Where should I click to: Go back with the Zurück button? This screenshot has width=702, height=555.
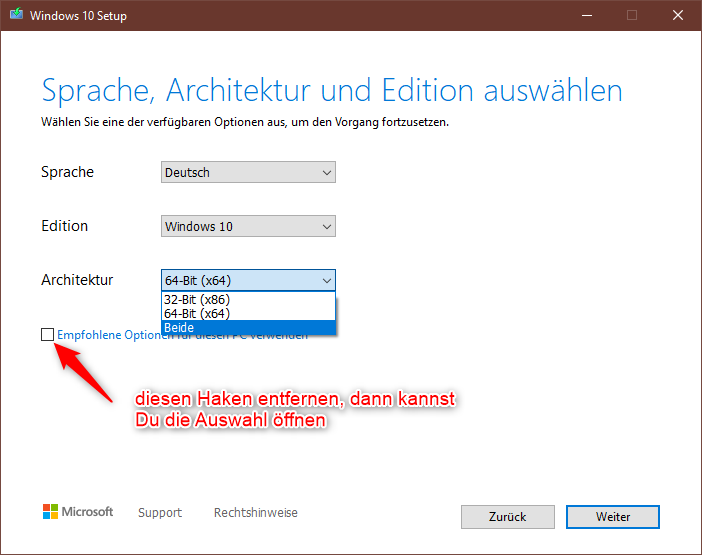(x=508, y=517)
